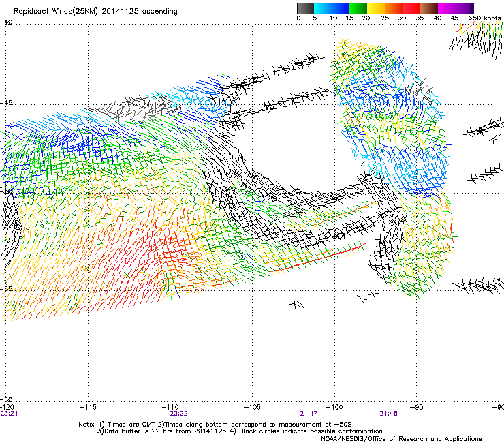Screen dimensions: 504x443
Task: Click the purple 21:48 pass time
Action: tap(389, 414)
